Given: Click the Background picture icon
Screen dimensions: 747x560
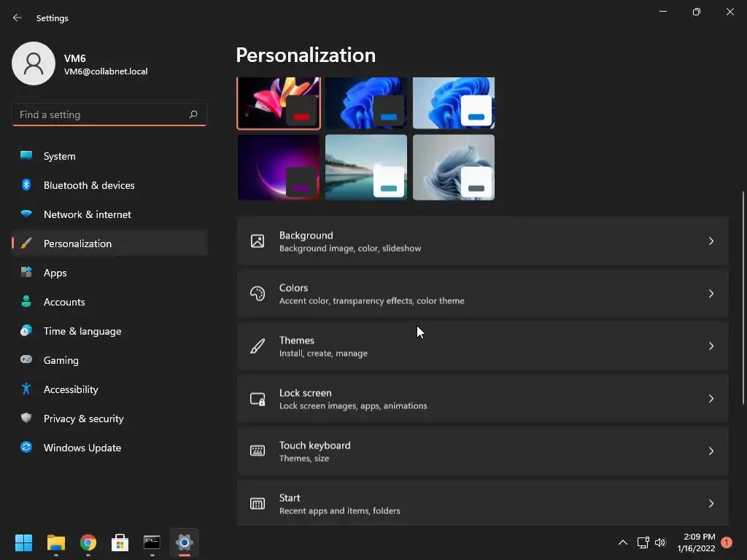Looking at the screenshot, I should [258, 241].
